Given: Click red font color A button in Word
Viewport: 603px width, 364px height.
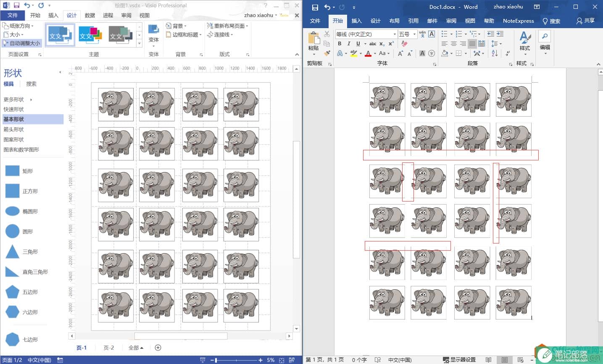Looking at the screenshot, I should [x=368, y=53].
